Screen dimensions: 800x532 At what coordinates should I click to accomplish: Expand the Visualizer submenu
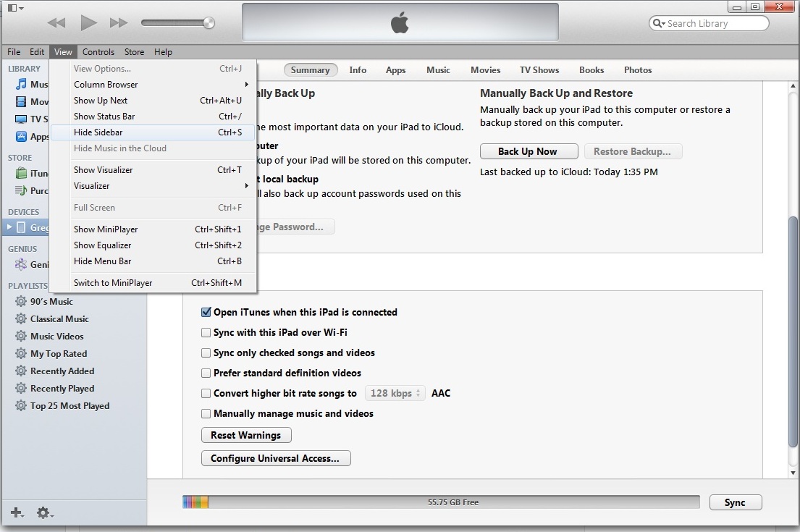click(153, 186)
